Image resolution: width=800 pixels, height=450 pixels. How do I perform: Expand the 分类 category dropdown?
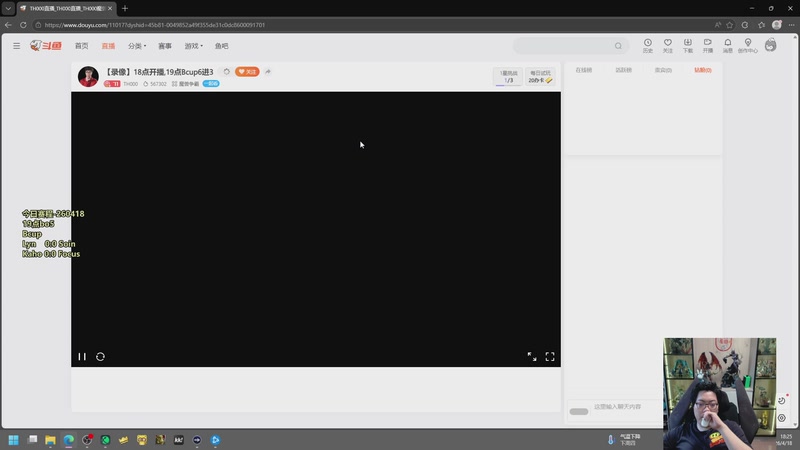tap(137, 46)
